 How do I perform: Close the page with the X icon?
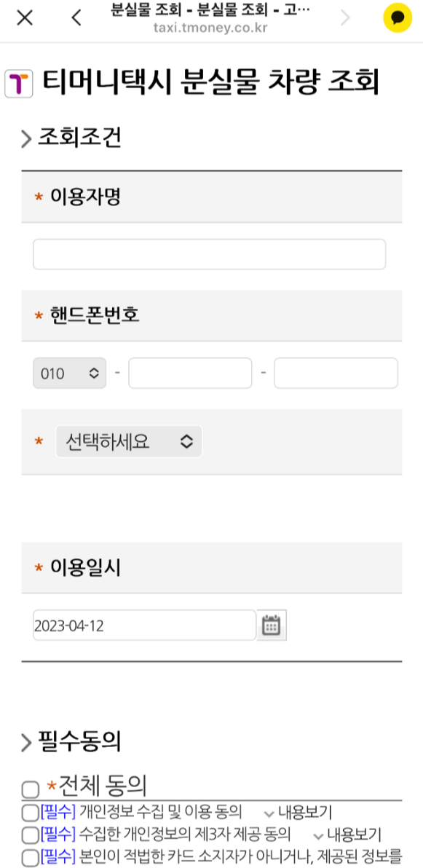click(24, 17)
